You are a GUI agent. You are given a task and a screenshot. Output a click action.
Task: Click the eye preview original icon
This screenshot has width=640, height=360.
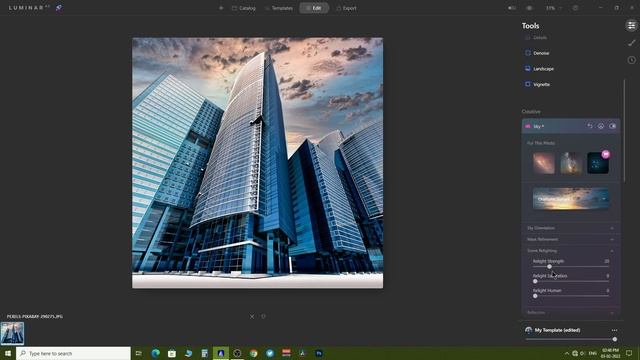[x=529, y=8]
